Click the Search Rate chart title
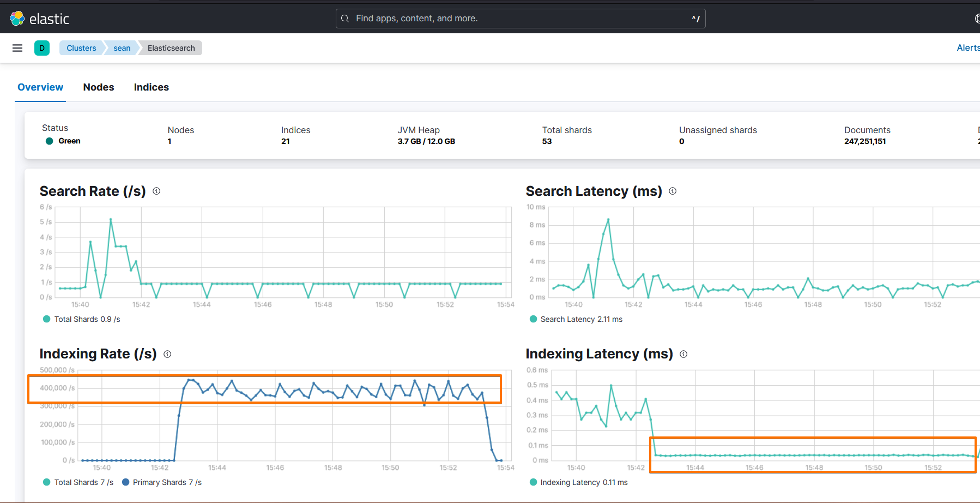The height and width of the screenshot is (503, 980). click(x=93, y=191)
